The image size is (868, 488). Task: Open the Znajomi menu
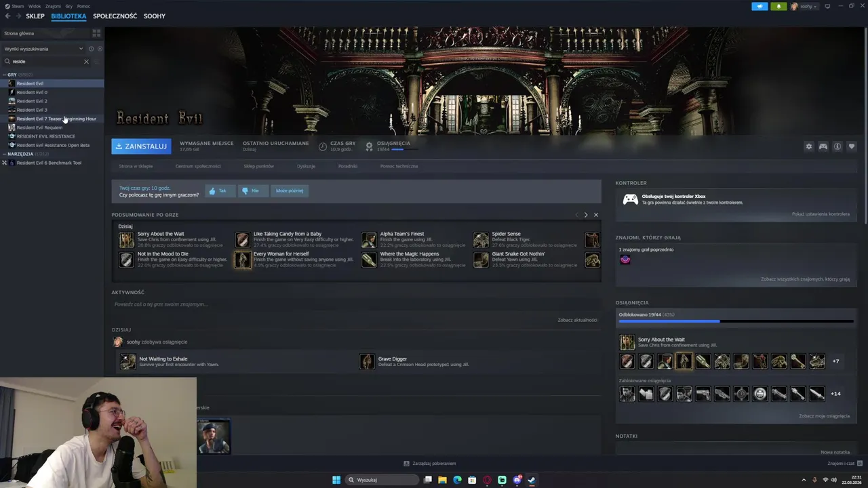click(53, 6)
